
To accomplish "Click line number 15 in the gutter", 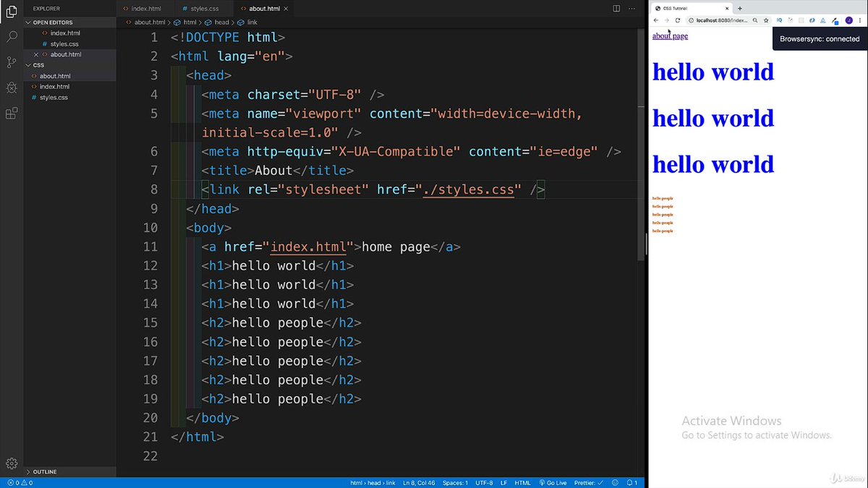I will click(x=150, y=323).
